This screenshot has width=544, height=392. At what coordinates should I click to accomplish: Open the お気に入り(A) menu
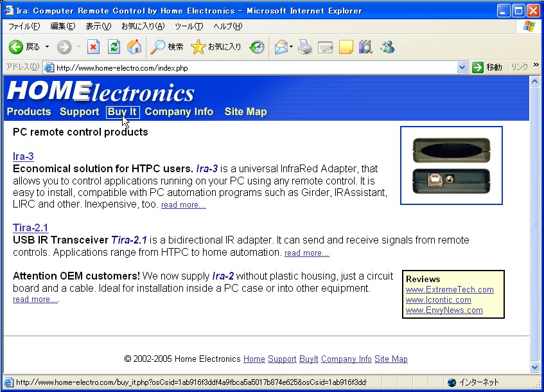pyautogui.click(x=143, y=26)
